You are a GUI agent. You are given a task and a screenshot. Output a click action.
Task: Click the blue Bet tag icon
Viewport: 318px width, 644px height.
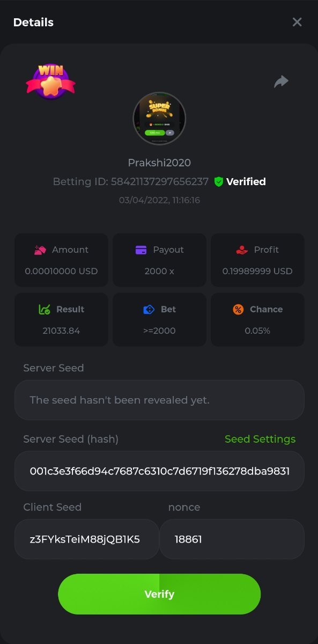click(149, 309)
